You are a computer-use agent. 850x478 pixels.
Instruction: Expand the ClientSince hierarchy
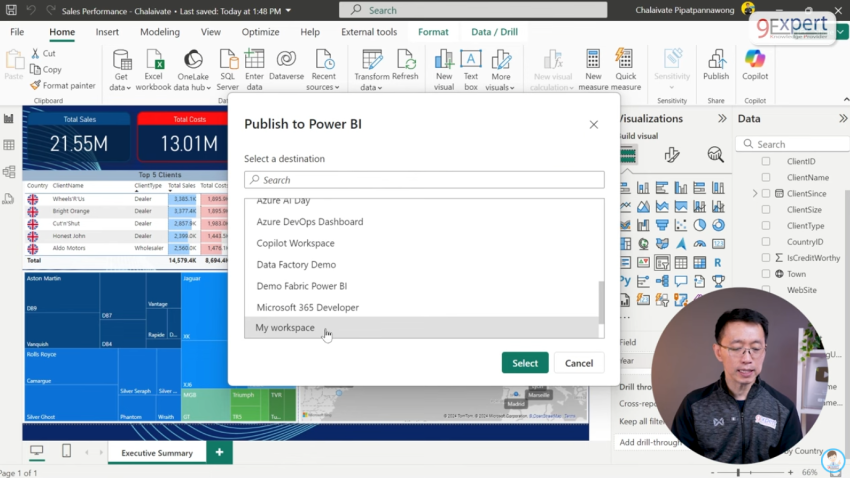(755, 193)
